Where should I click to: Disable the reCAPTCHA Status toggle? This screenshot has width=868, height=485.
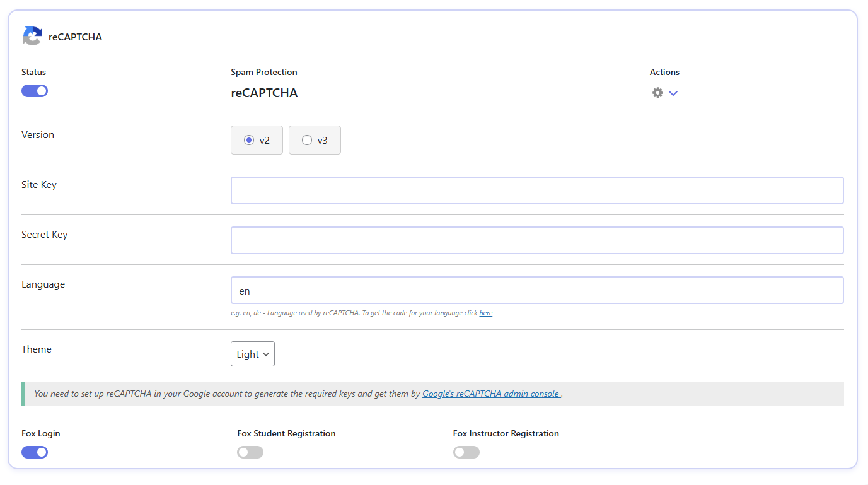point(35,91)
